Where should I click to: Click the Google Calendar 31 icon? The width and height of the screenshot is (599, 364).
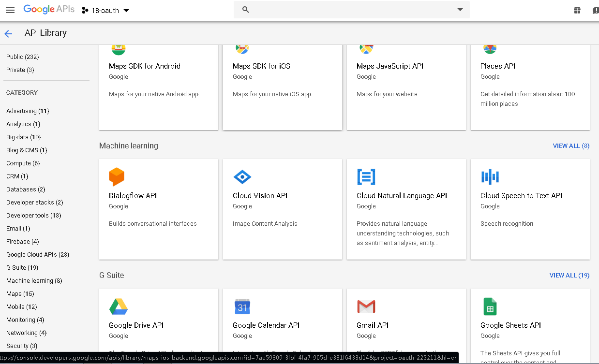point(242,306)
